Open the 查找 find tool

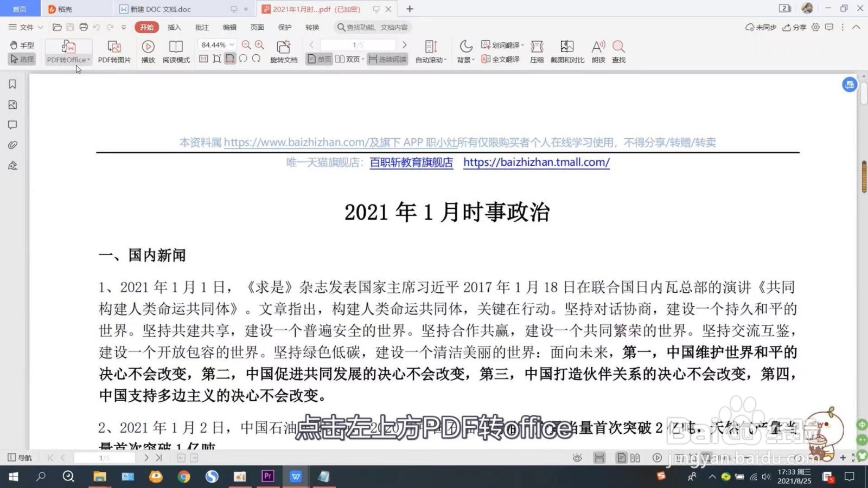click(618, 52)
